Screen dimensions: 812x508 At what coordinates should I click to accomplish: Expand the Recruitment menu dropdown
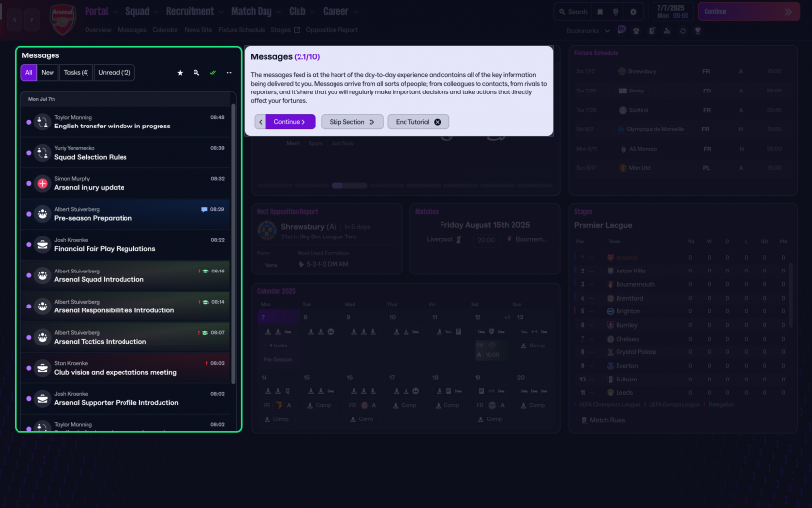(x=194, y=12)
